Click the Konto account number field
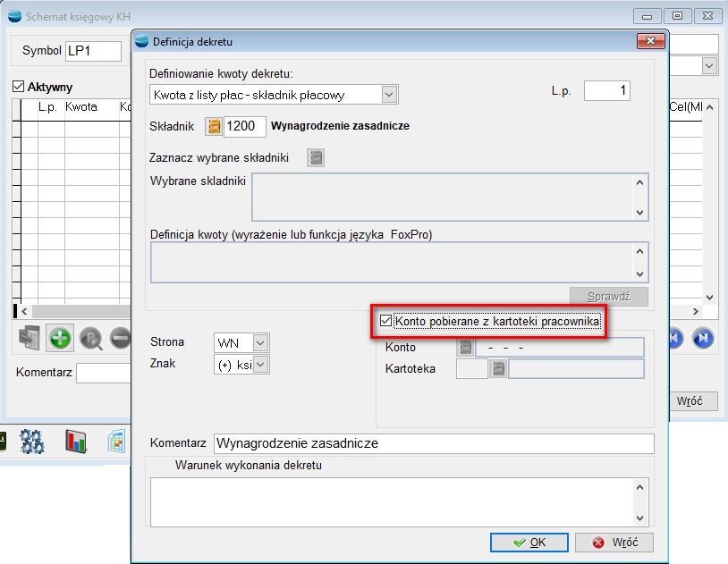 click(560, 347)
